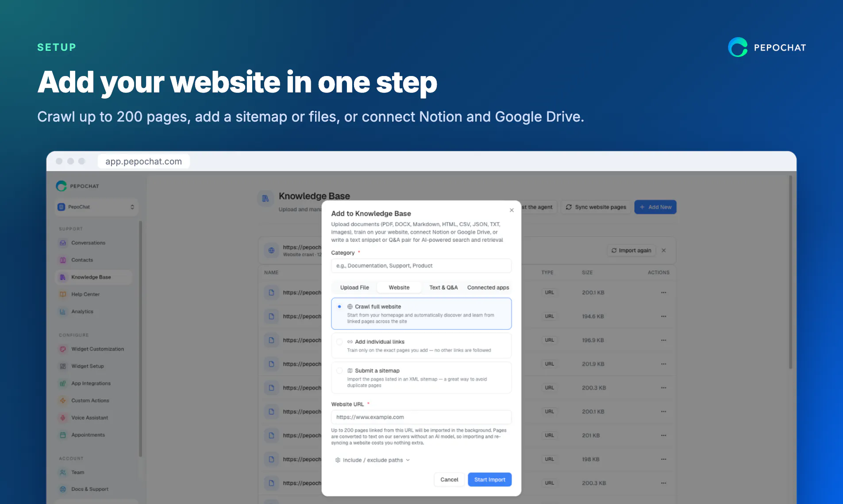
Task: Switch to Connected apps tab
Action: (488, 288)
